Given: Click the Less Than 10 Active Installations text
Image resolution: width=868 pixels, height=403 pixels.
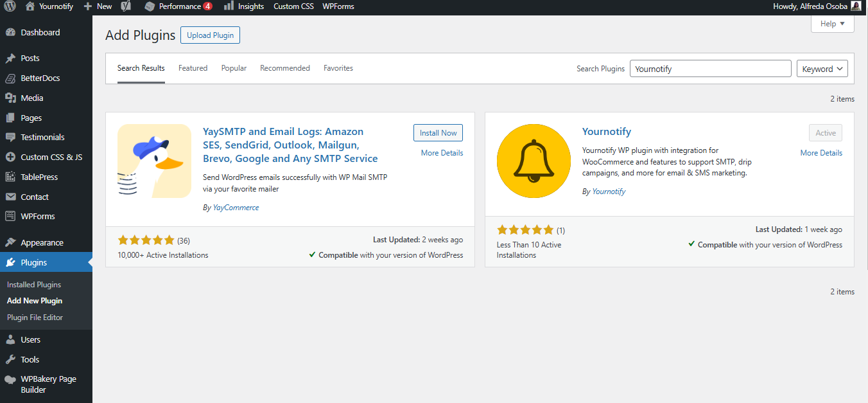Looking at the screenshot, I should coord(529,250).
